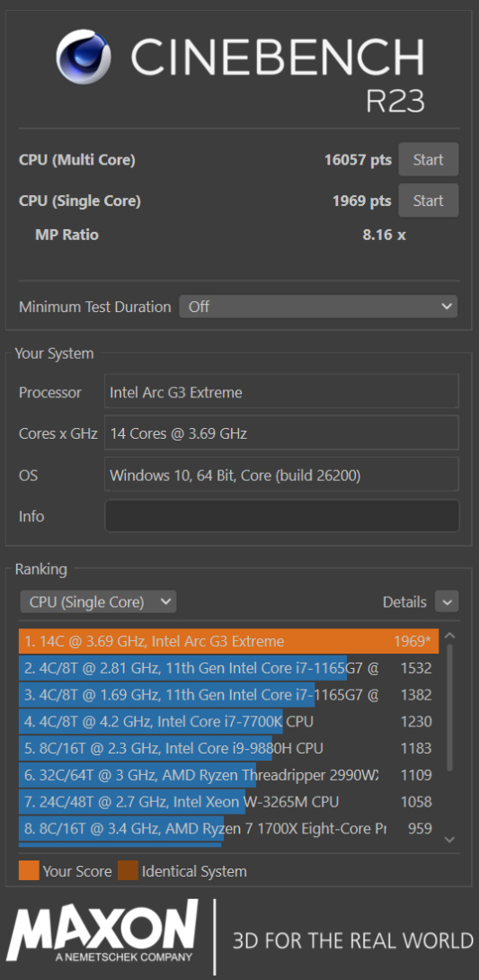Select the Ryzen 7 1700X ranking entry
479x980 pixels.
228,829
